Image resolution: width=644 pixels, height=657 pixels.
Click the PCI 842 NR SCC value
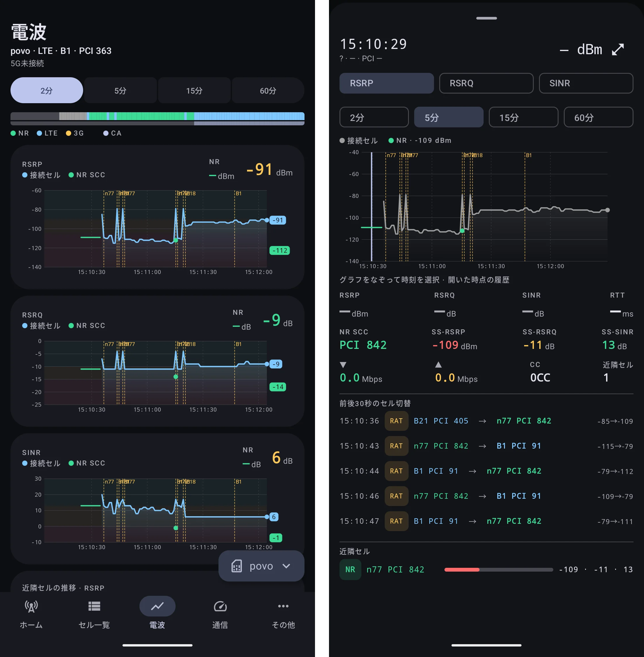tap(363, 345)
